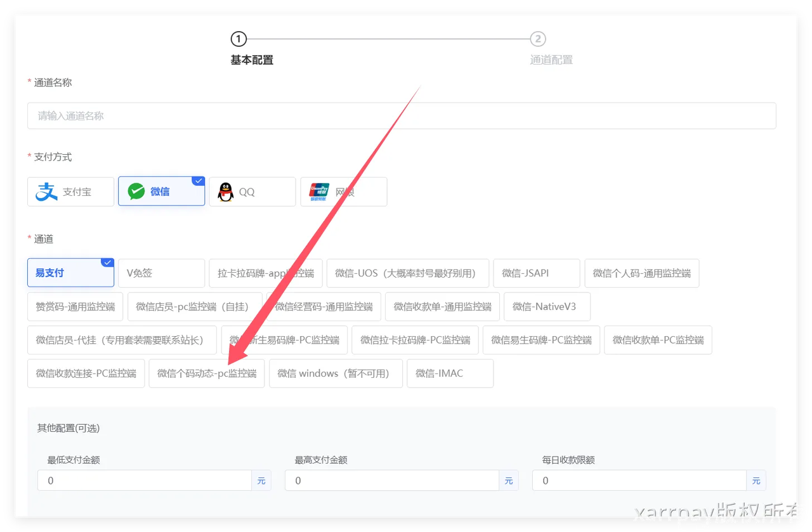Select the 微信-JSAPI channel
This screenshot has height=532, width=812.
pos(536,273)
